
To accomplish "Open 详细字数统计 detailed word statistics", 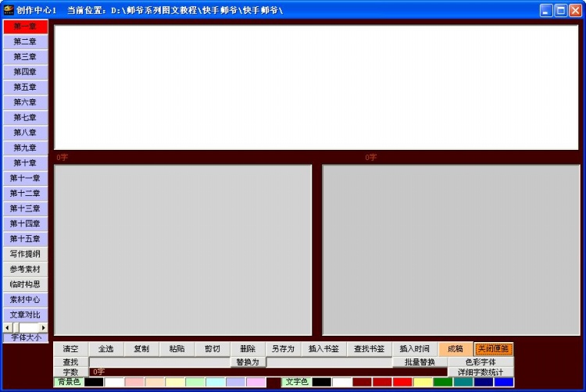I will pos(481,372).
